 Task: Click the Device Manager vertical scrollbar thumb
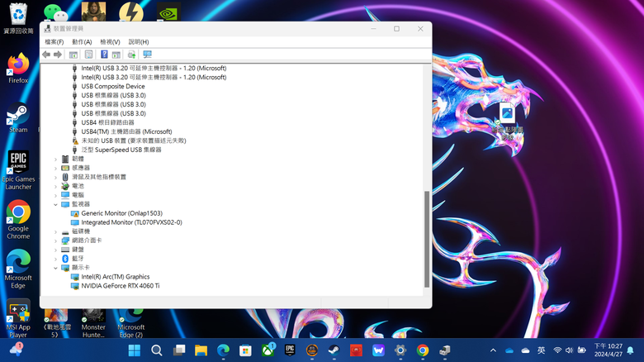pyautogui.click(x=427, y=239)
